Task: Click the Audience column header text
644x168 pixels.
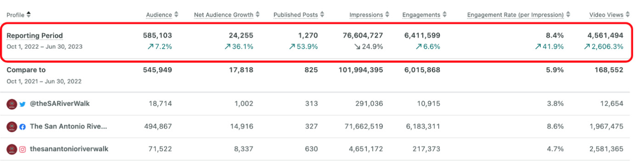Action: tap(159, 15)
